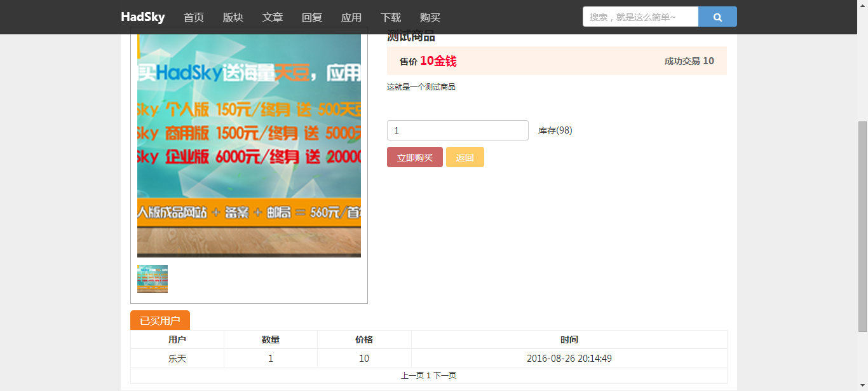Focus the search box in the navbar

click(641, 17)
